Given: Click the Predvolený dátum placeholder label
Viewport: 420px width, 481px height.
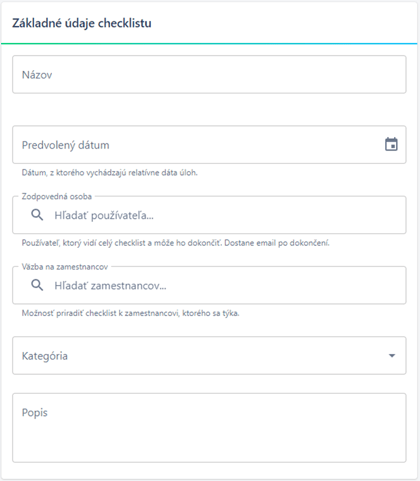Looking at the screenshot, I should (66, 145).
